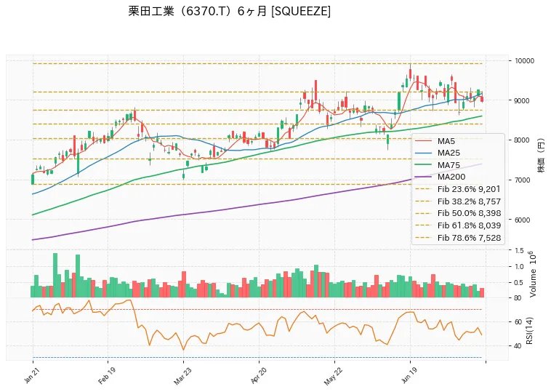Viewport: 551px width, 392px height.
Task: Click the Jan 21 date axis label
Action: [x=31, y=375]
